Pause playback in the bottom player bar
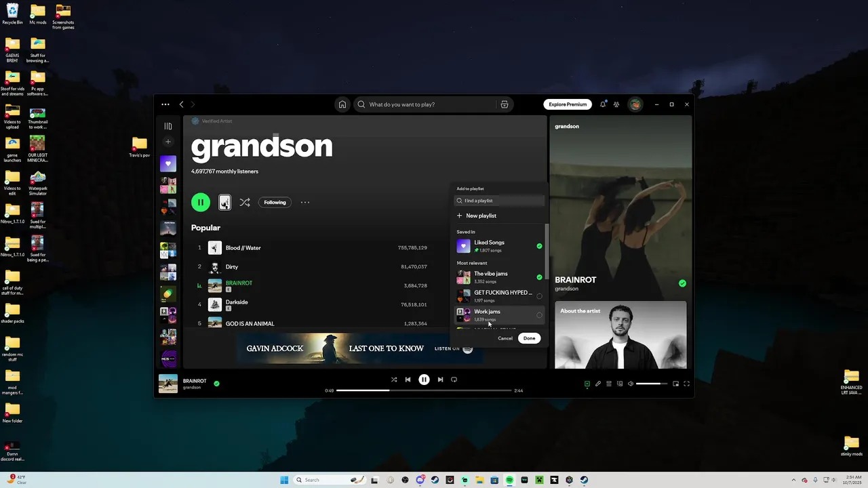The height and width of the screenshot is (488, 868). pyautogui.click(x=424, y=380)
